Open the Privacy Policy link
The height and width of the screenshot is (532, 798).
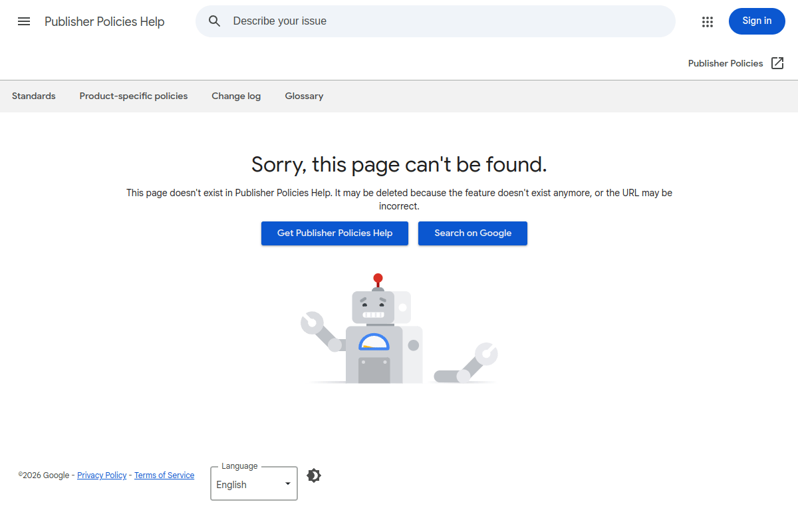click(x=102, y=475)
